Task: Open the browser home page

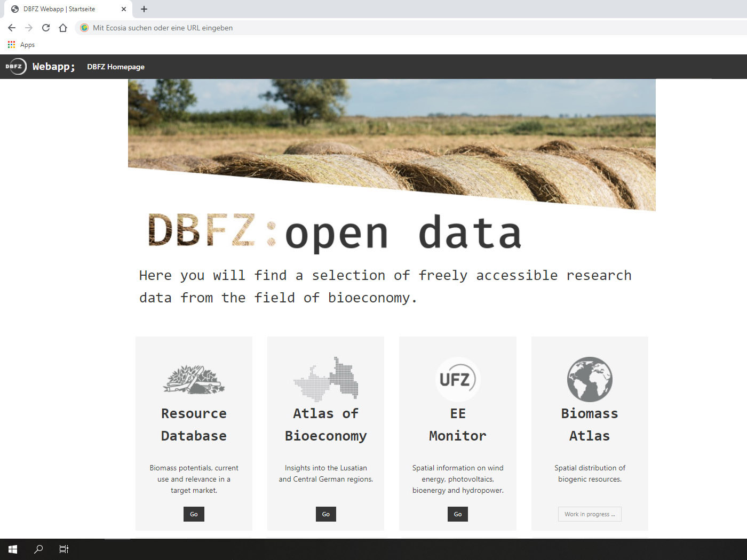Action: (63, 28)
